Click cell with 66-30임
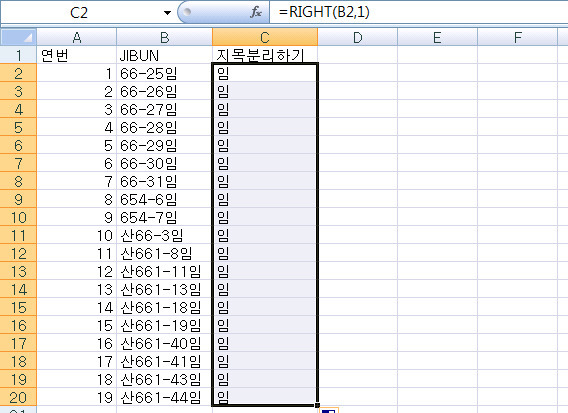Viewport: 568px width, 413px height. click(164, 163)
